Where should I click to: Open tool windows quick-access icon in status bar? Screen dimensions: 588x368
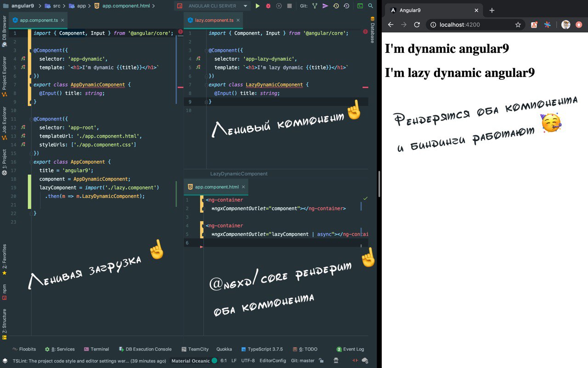pyautogui.click(x=5, y=361)
